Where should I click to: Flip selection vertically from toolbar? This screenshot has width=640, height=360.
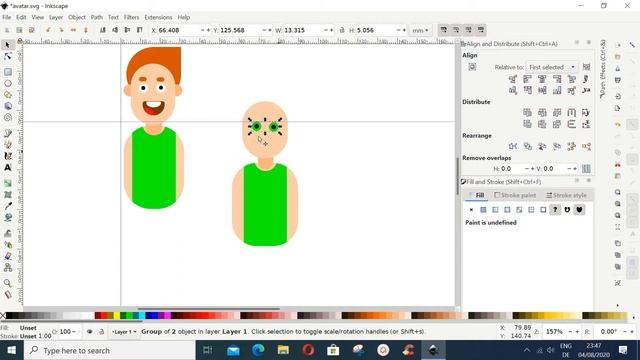coord(86,30)
